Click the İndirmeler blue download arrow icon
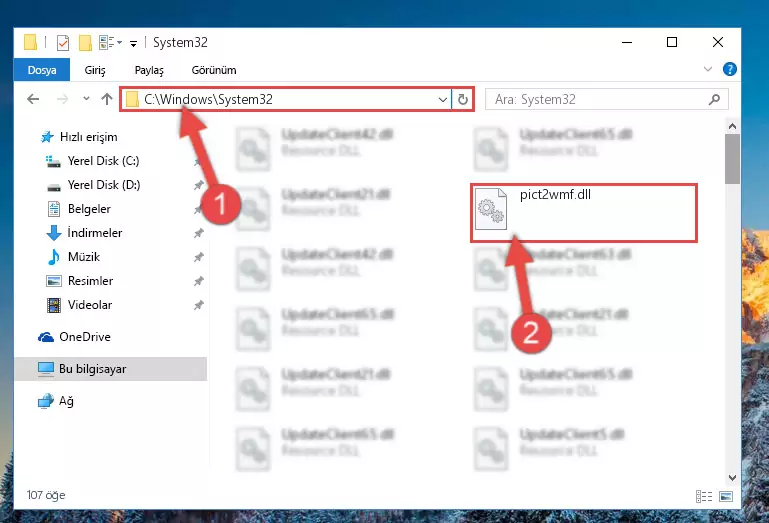 coord(53,233)
